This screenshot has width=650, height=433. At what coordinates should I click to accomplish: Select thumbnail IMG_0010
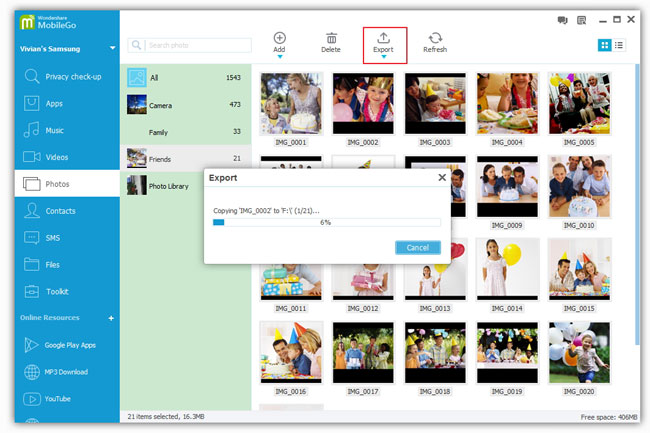(x=579, y=186)
